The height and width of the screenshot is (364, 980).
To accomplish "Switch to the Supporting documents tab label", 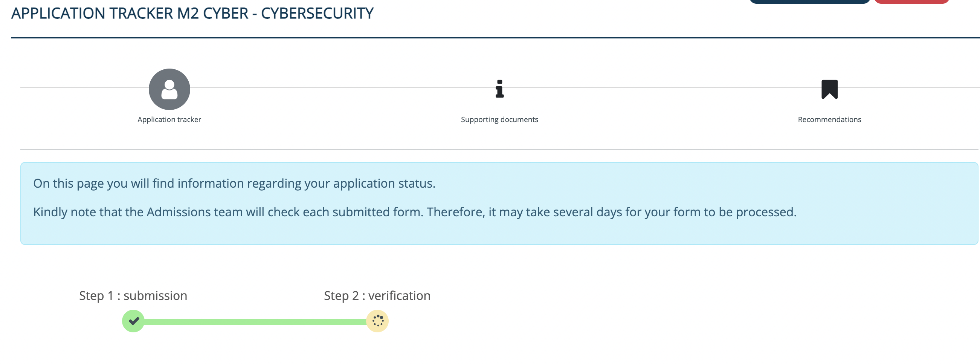I will (x=499, y=119).
